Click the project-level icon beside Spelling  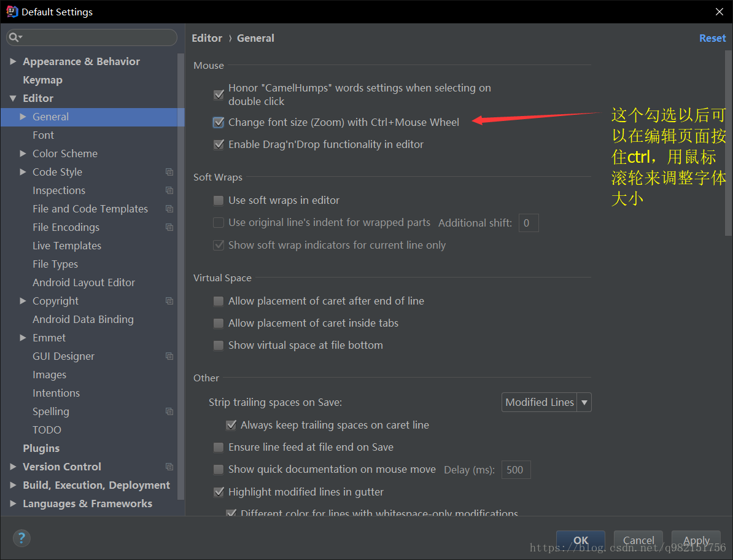pos(169,411)
